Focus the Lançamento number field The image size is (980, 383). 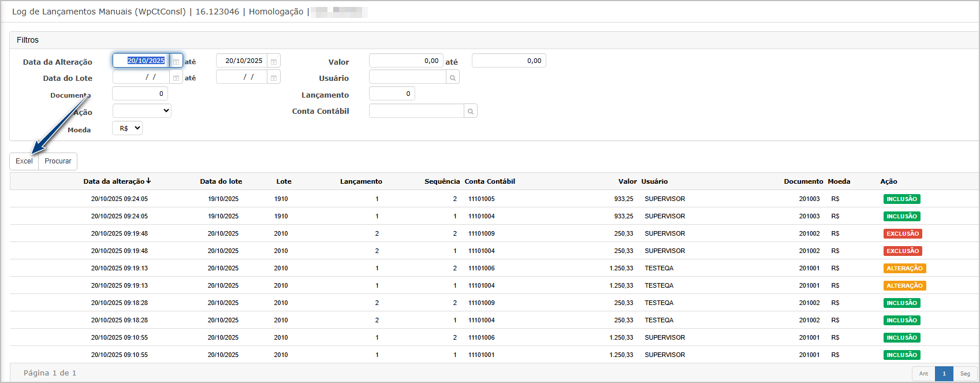tap(392, 94)
